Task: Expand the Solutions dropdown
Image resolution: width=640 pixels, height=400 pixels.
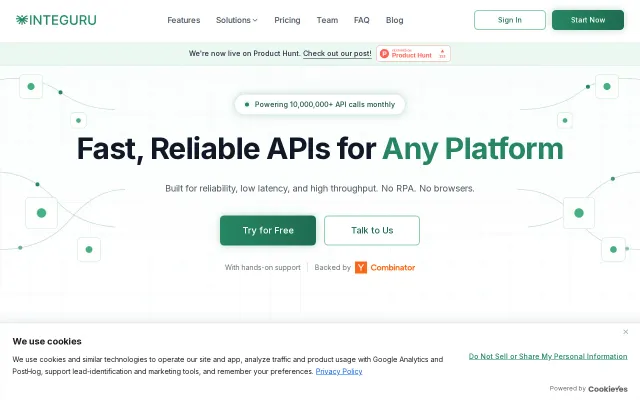Action: pyautogui.click(x=237, y=20)
